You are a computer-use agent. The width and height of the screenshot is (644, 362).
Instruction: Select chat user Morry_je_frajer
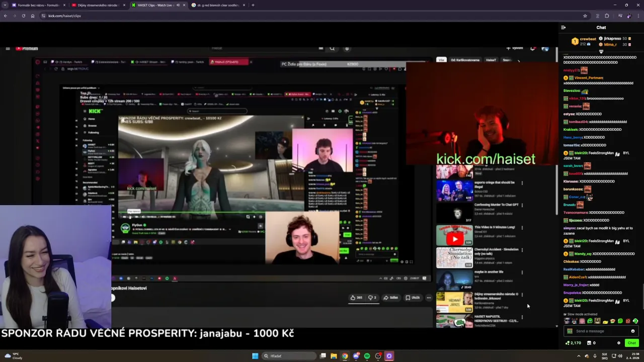[x=576, y=285]
